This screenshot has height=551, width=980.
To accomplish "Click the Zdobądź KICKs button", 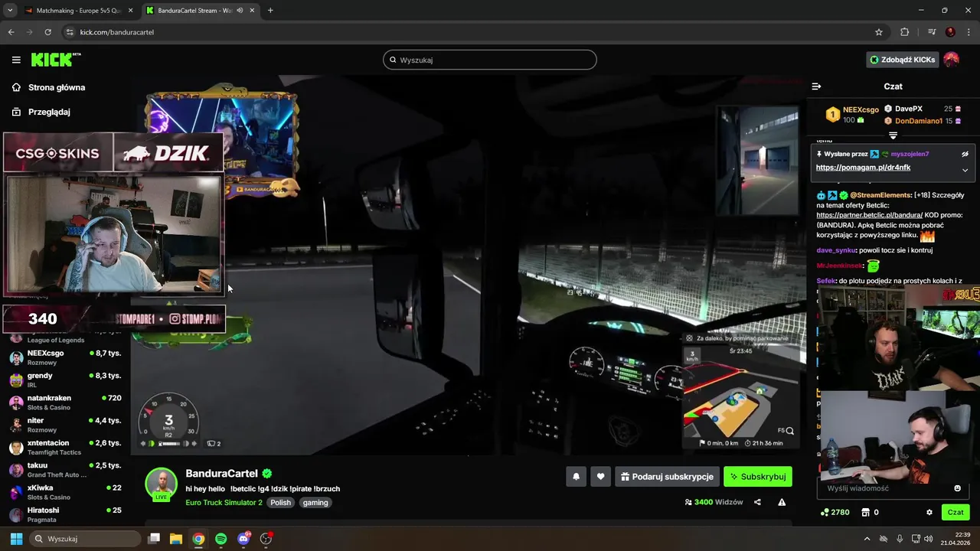I will [902, 60].
